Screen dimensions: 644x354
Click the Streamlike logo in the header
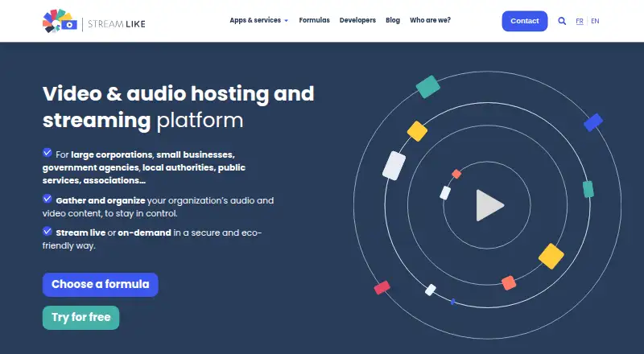click(x=94, y=22)
